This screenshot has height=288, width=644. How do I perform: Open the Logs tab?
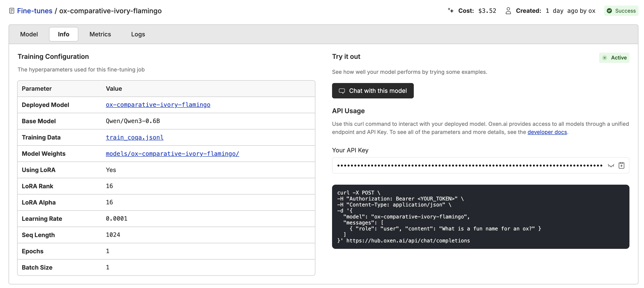tap(138, 34)
